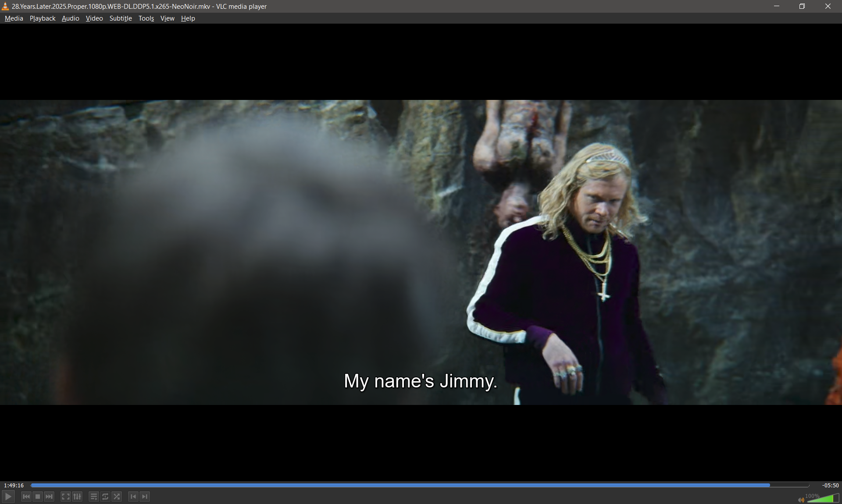Open the Video menu

[94, 18]
